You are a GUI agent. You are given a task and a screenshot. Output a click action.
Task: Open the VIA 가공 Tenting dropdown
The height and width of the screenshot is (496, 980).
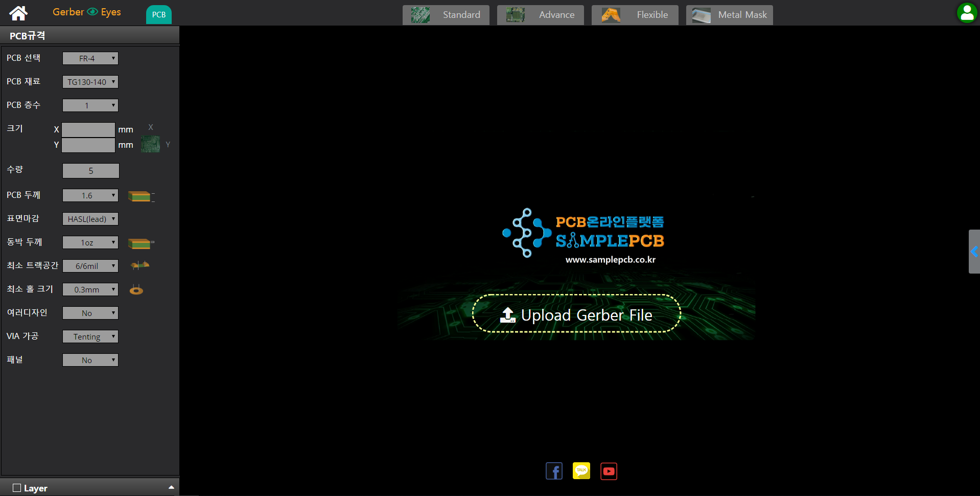point(90,336)
